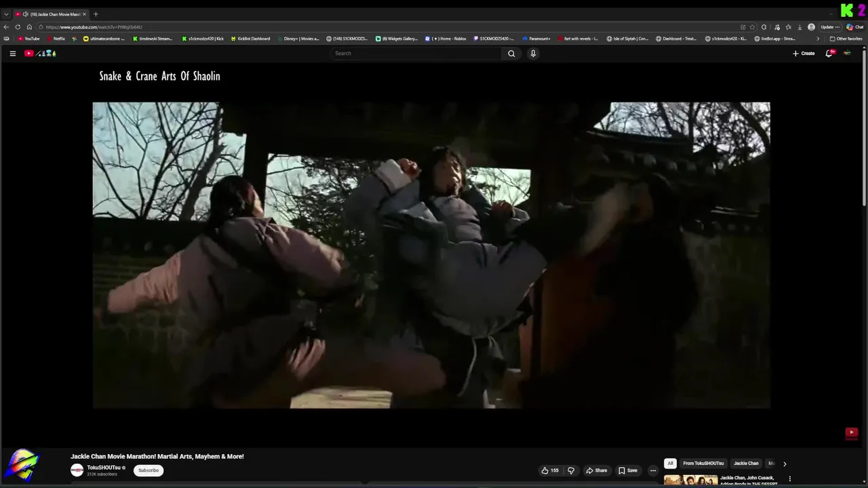This screenshot has height=488, width=868.
Task: Open TokuSHOUTsu channel avatar
Action: [77, 470]
